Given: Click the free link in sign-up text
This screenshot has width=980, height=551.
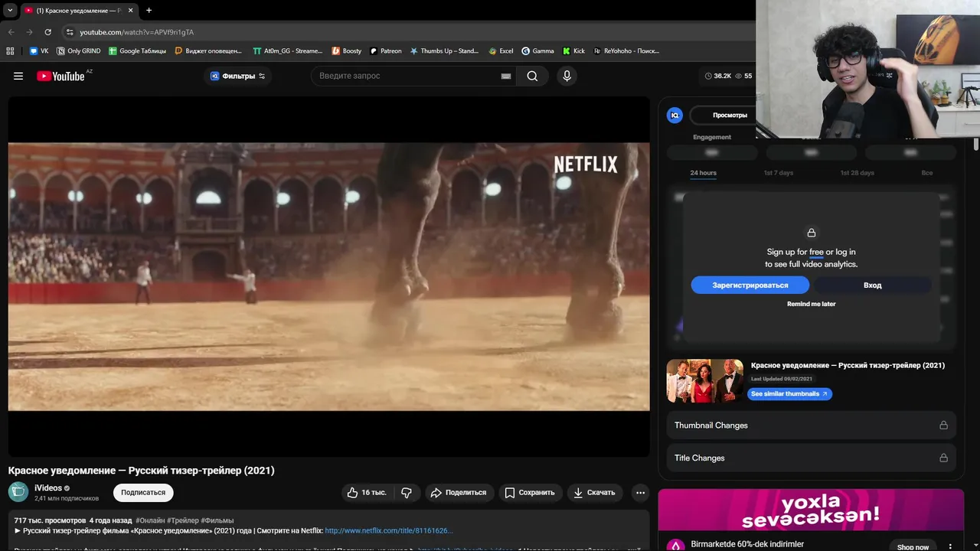Looking at the screenshot, I should point(816,252).
